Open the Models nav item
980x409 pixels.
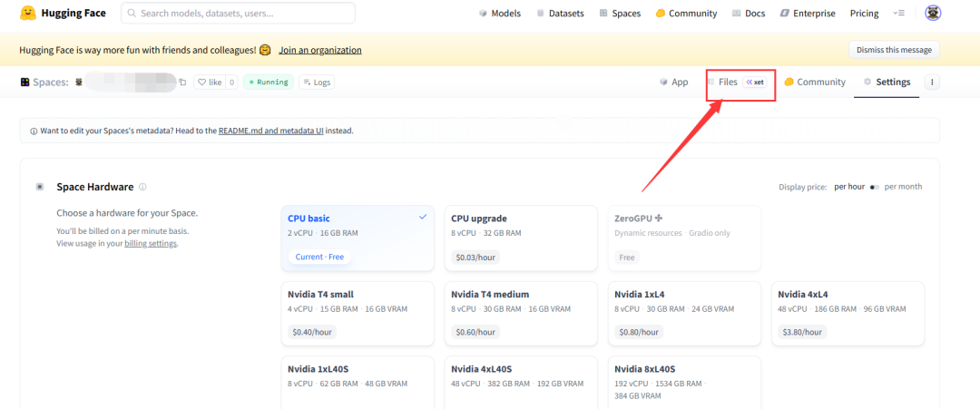coord(499,13)
